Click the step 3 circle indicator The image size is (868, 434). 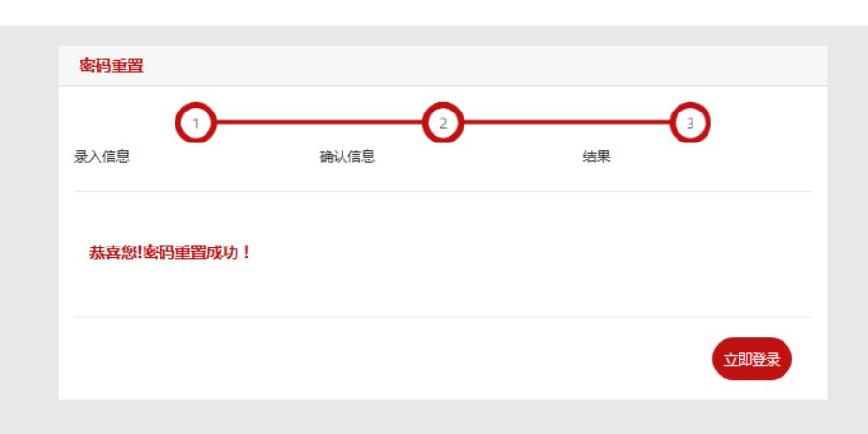click(x=690, y=123)
